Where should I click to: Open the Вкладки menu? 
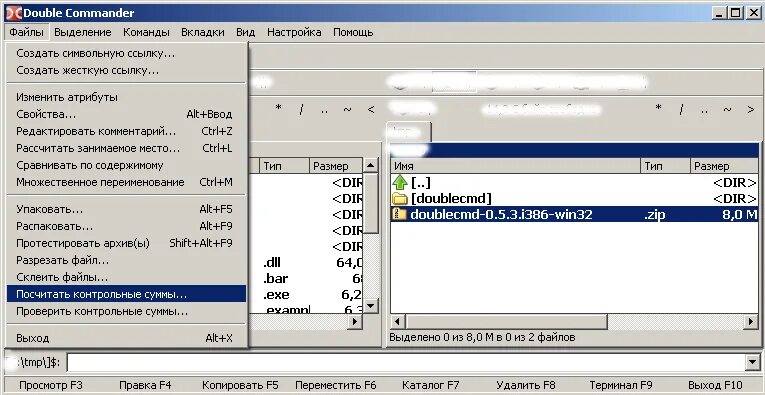click(x=202, y=32)
